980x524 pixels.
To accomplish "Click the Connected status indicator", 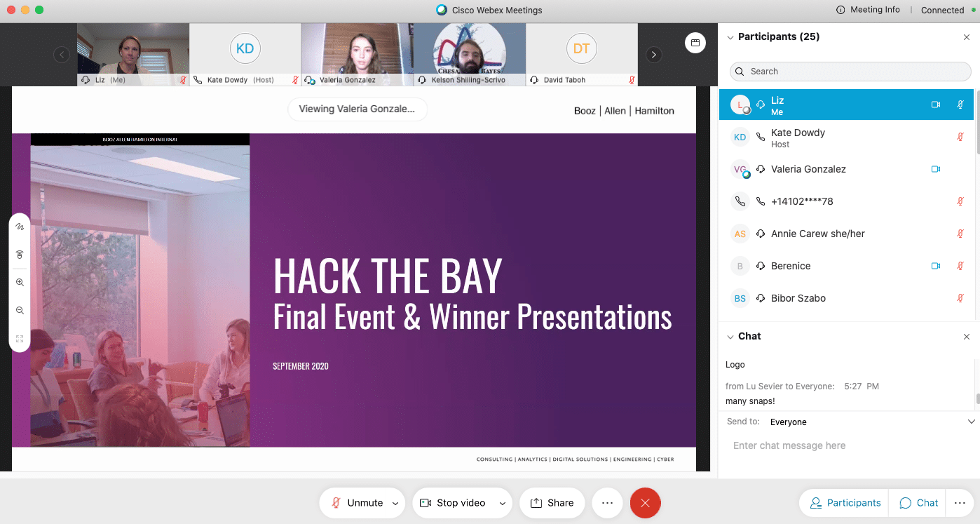I will pyautogui.click(x=948, y=10).
